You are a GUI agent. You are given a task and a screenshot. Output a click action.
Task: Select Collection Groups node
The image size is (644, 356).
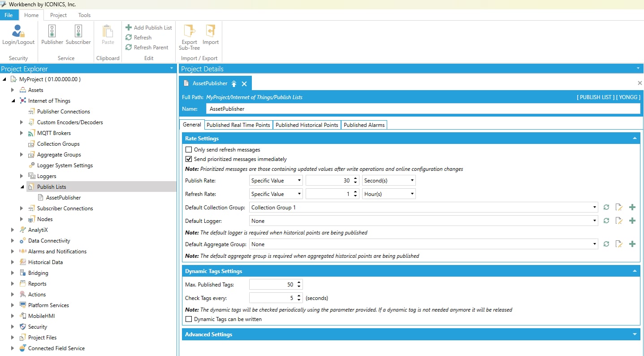point(58,143)
